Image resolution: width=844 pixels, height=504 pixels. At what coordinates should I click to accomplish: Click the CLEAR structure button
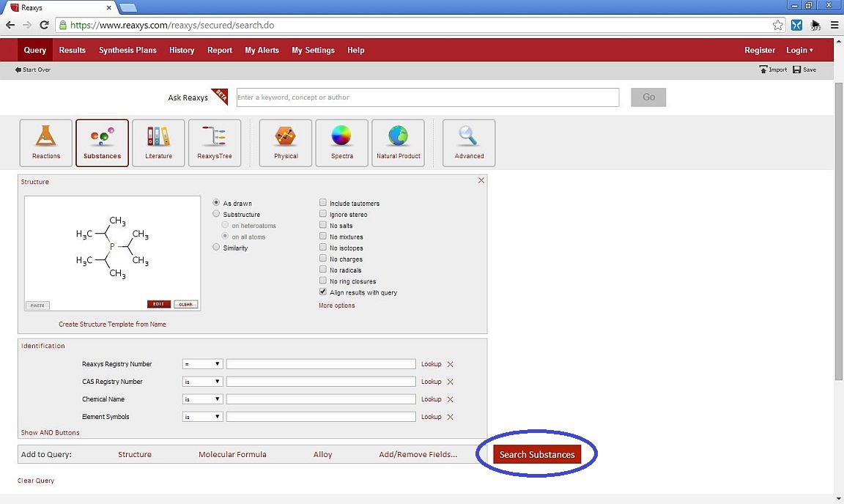pos(185,304)
